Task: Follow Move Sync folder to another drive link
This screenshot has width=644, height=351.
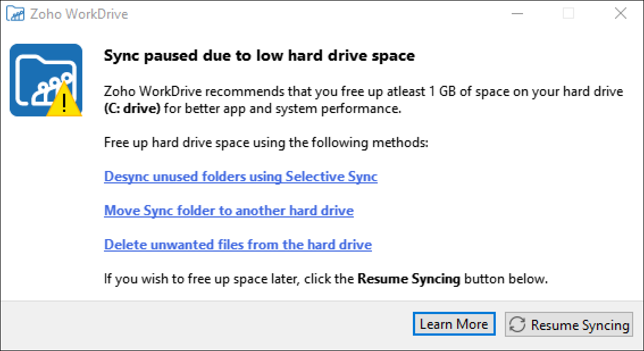Action: (229, 211)
